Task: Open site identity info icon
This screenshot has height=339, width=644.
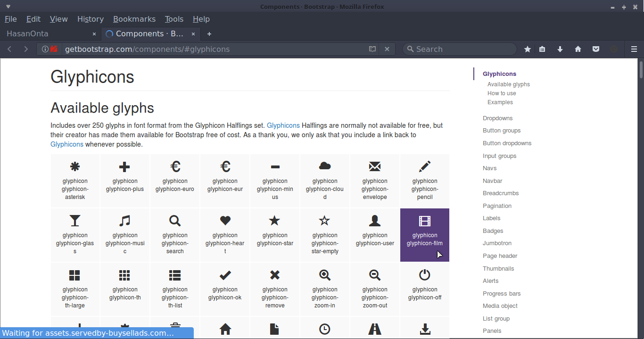Action: pyautogui.click(x=45, y=49)
